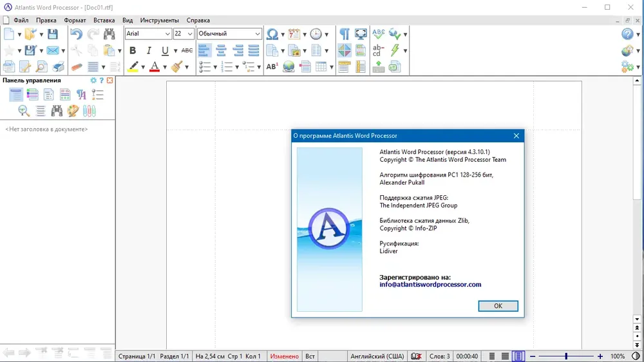Toggle Bold formatting
The height and width of the screenshot is (362, 644).
(132, 50)
